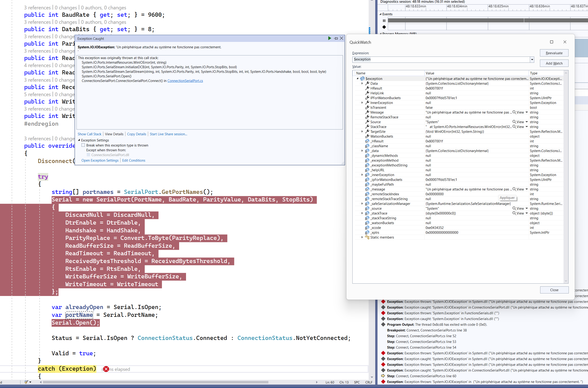The height and width of the screenshot is (388, 588).
Task: Open the Expression dropdown in QuickWatch
Action: coord(532,59)
